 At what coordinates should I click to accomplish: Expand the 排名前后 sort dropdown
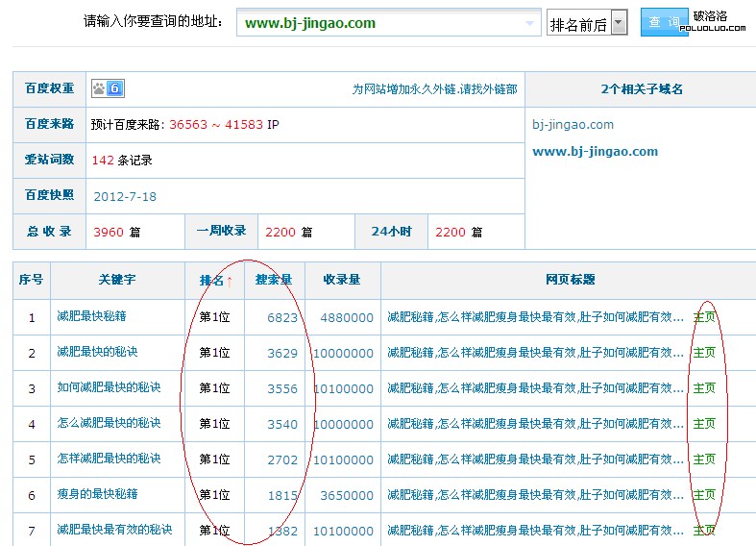(x=619, y=24)
